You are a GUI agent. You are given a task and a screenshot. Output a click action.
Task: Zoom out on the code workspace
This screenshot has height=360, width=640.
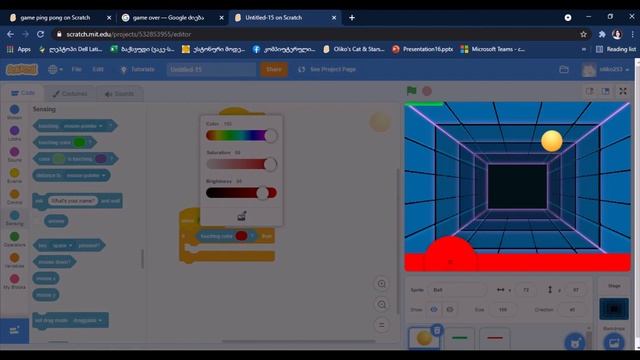coord(382,304)
